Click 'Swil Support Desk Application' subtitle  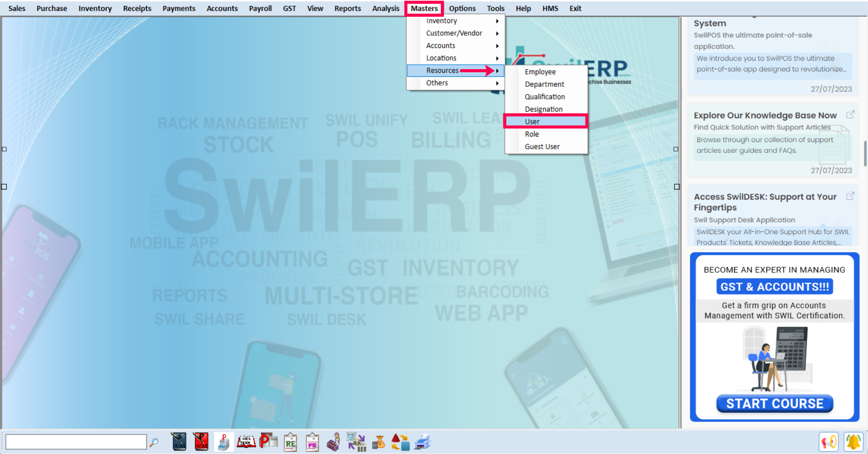(x=744, y=220)
